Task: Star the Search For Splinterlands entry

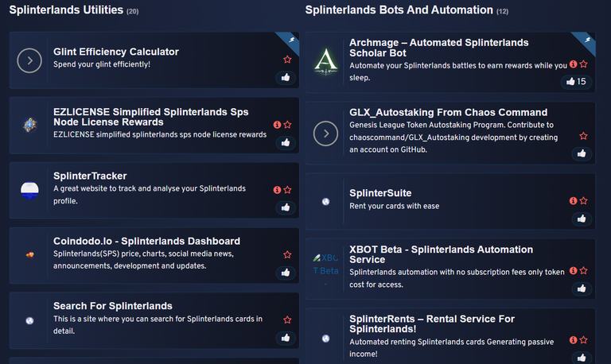Action: [287, 319]
